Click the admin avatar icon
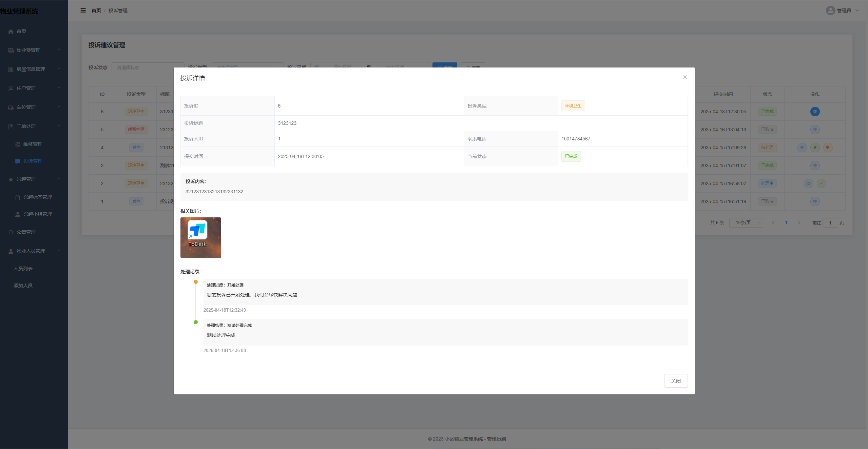Screen dimensions: 868x449 pyautogui.click(x=830, y=11)
